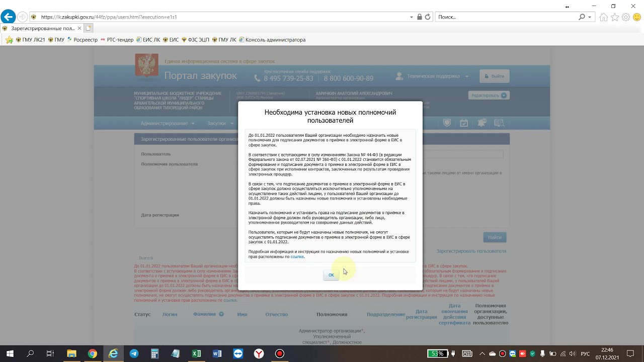644x362 pixels.
Task: Click the 'Редактировать' button
Action: [x=489, y=95]
